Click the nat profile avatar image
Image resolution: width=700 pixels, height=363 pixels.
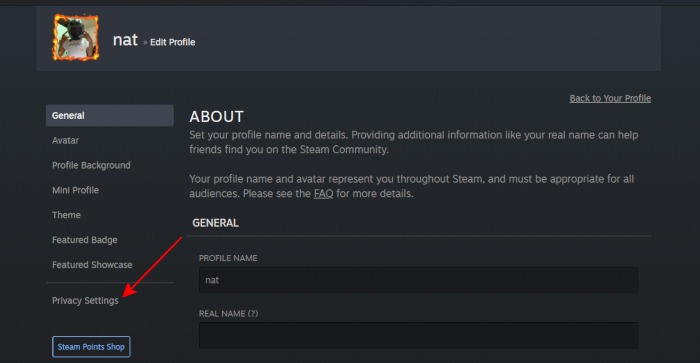(x=76, y=37)
